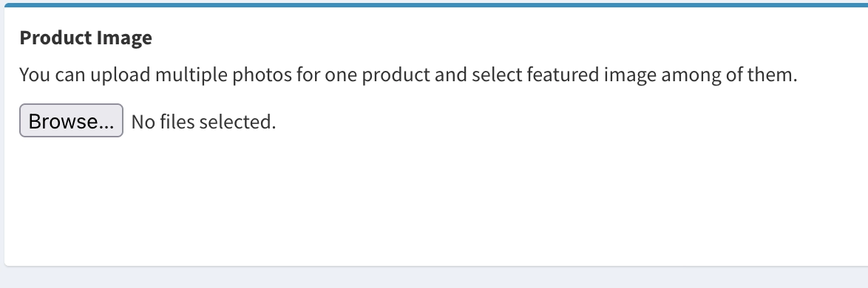Click the word "featured" in the description
Viewport: 868px width, 288px height.
point(563,75)
